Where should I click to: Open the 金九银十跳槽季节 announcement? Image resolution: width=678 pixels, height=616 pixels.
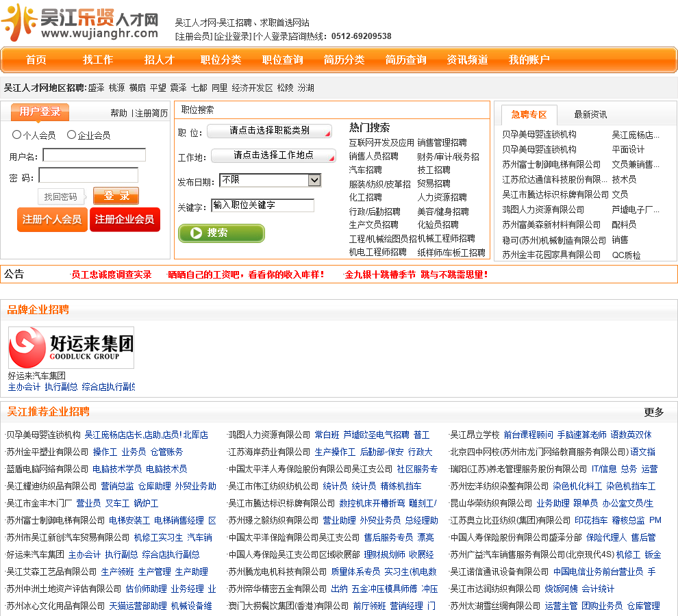pyautogui.click(x=416, y=274)
